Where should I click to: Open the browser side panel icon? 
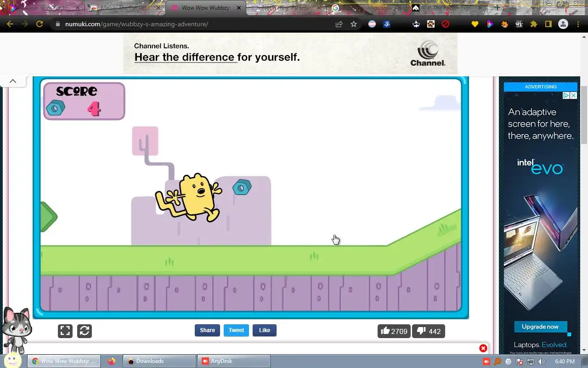[x=548, y=24]
